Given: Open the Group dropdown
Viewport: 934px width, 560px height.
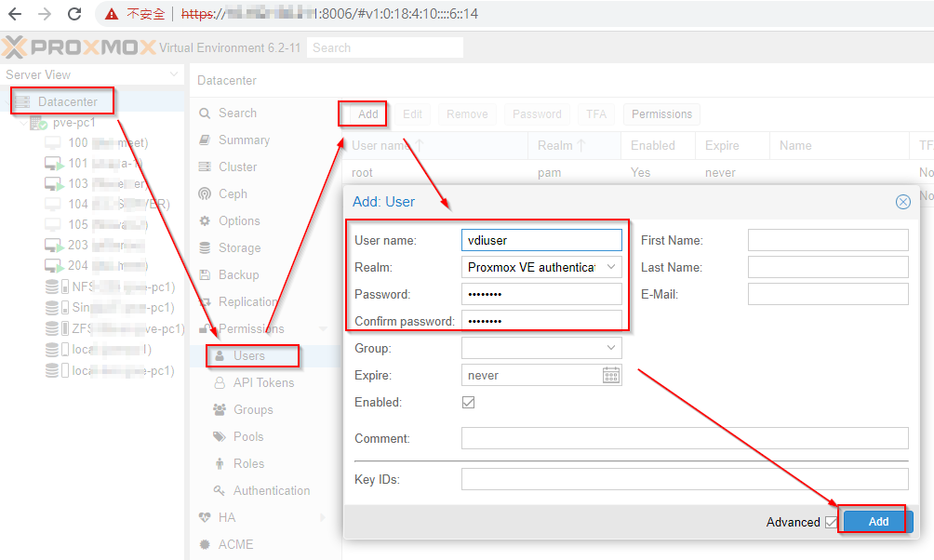Looking at the screenshot, I should click(611, 348).
